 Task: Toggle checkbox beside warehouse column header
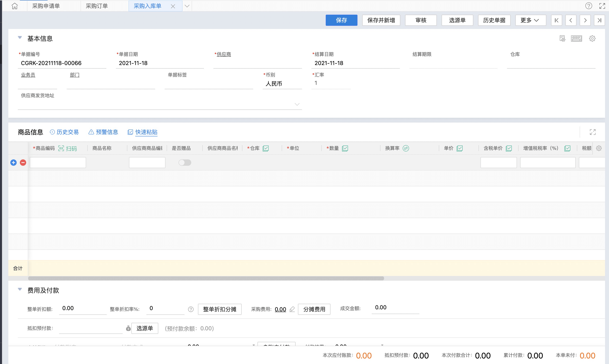(265, 148)
